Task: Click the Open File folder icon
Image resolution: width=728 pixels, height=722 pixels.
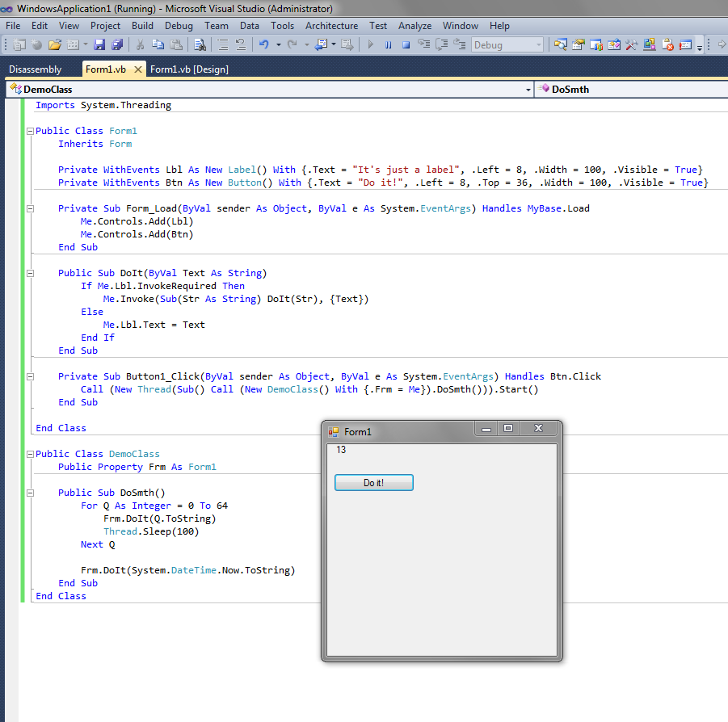Action: (x=54, y=45)
